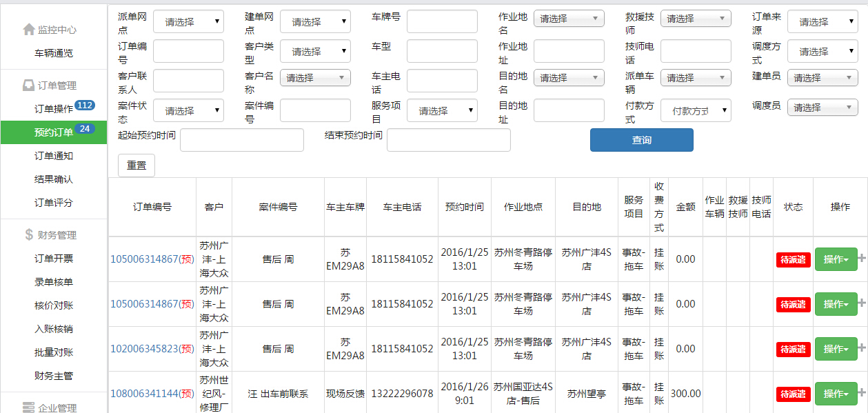This screenshot has width=868, height=413.
Task: Open the 调度方式 dropdown
Action: pyautogui.click(x=822, y=52)
